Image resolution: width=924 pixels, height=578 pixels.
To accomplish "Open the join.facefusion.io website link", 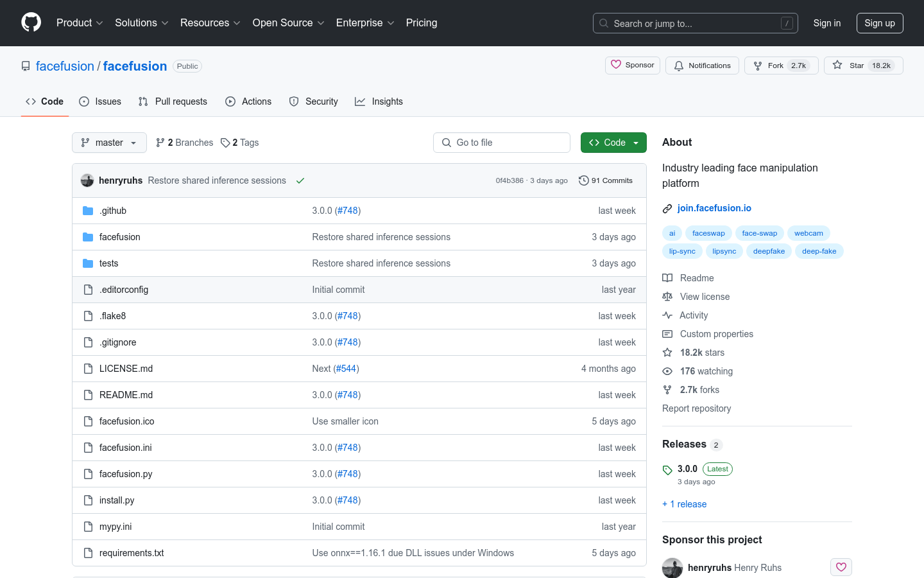I will [714, 208].
